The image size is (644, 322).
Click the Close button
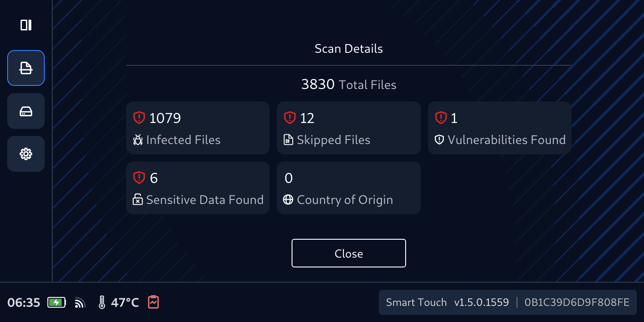click(348, 253)
